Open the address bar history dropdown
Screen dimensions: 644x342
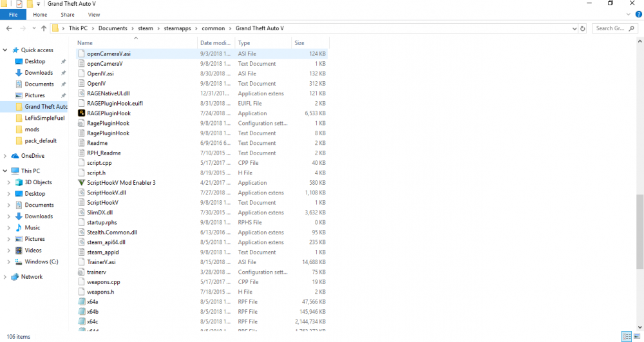574,28
